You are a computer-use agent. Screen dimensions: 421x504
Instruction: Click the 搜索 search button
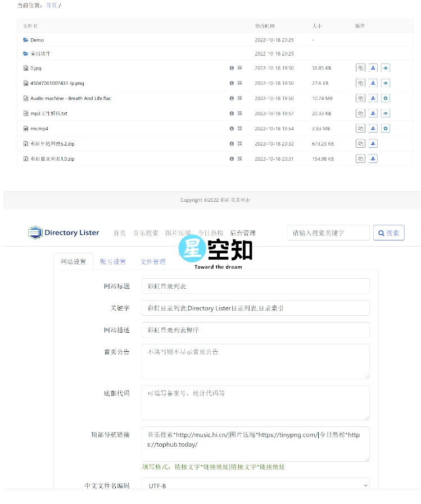click(389, 233)
